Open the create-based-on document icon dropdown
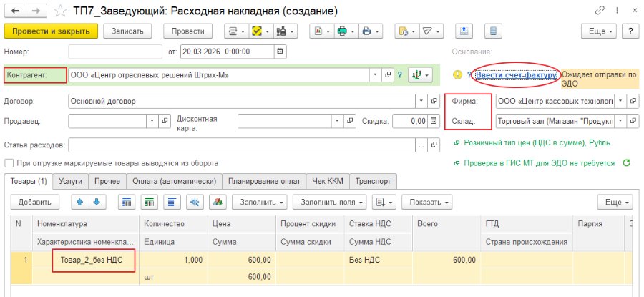 point(406,31)
